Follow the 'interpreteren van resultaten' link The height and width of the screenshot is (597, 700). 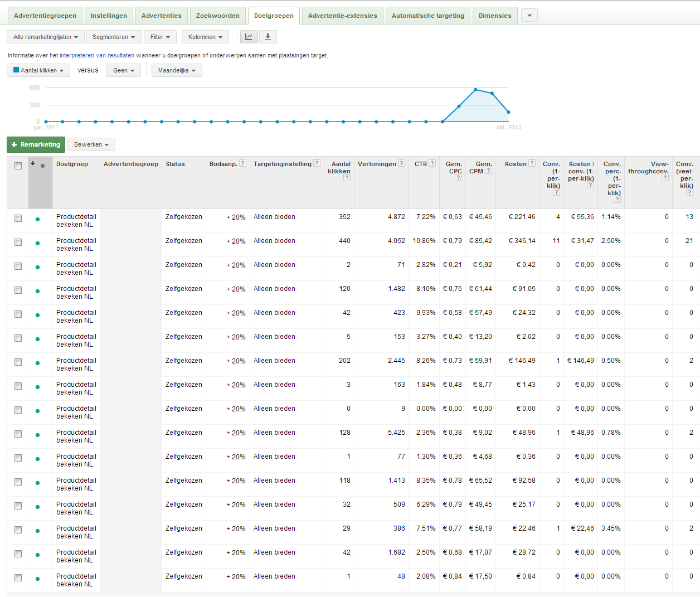pyautogui.click(x=97, y=55)
